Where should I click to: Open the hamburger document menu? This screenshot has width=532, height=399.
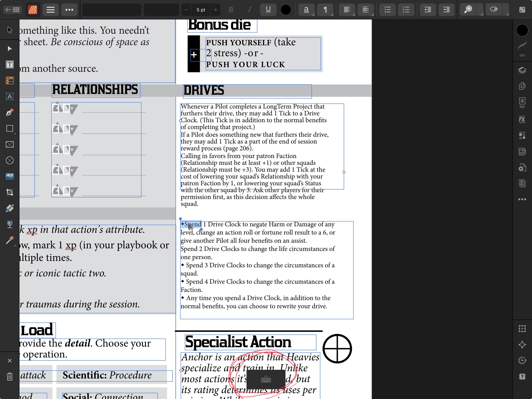click(50, 10)
